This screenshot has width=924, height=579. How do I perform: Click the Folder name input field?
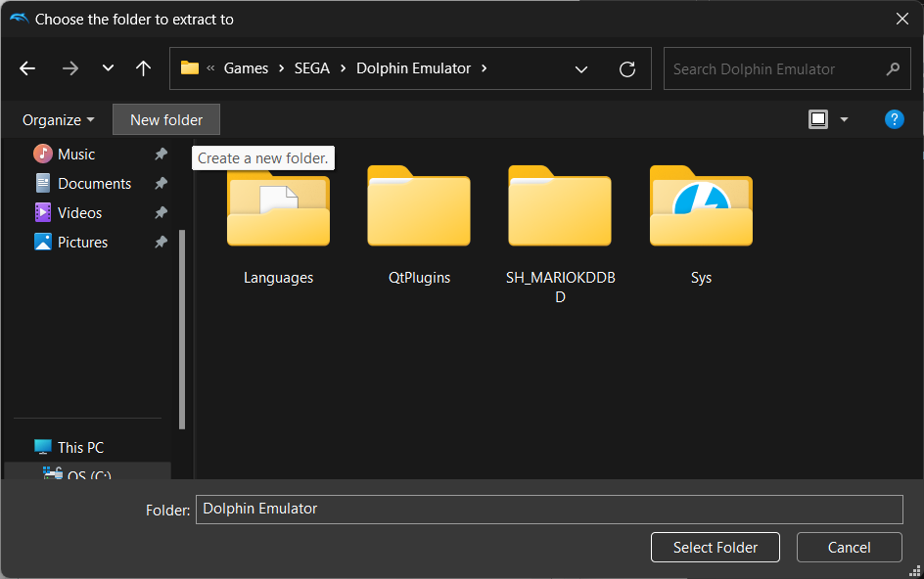(549, 510)
